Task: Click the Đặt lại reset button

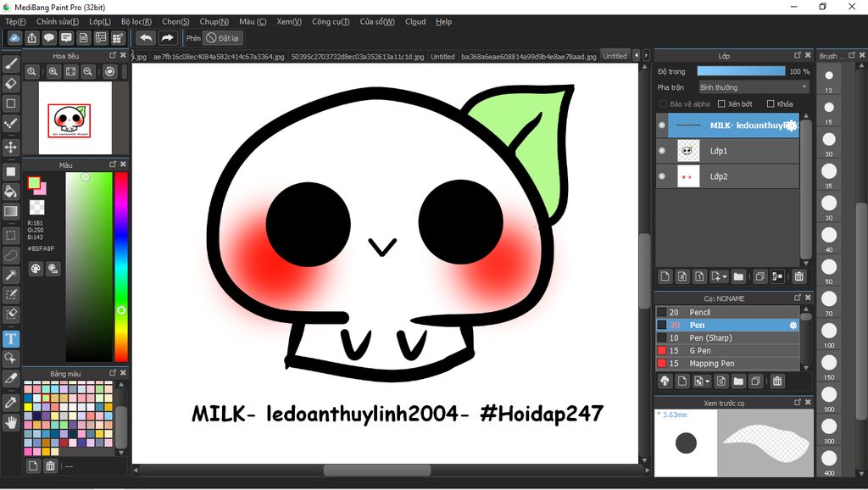Action: (x=224, y=38)
